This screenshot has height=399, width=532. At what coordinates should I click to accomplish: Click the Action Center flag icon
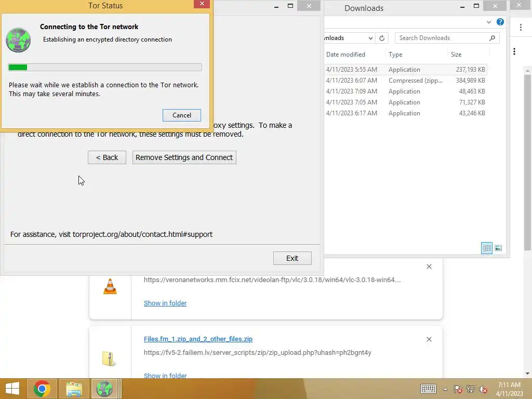(x=458, y=389)
